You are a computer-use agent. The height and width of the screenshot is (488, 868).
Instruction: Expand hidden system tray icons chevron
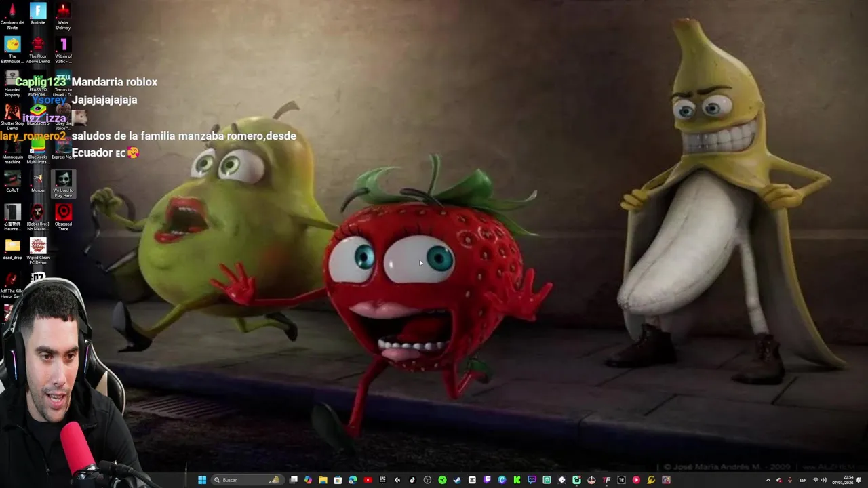(x=768, y=480)
